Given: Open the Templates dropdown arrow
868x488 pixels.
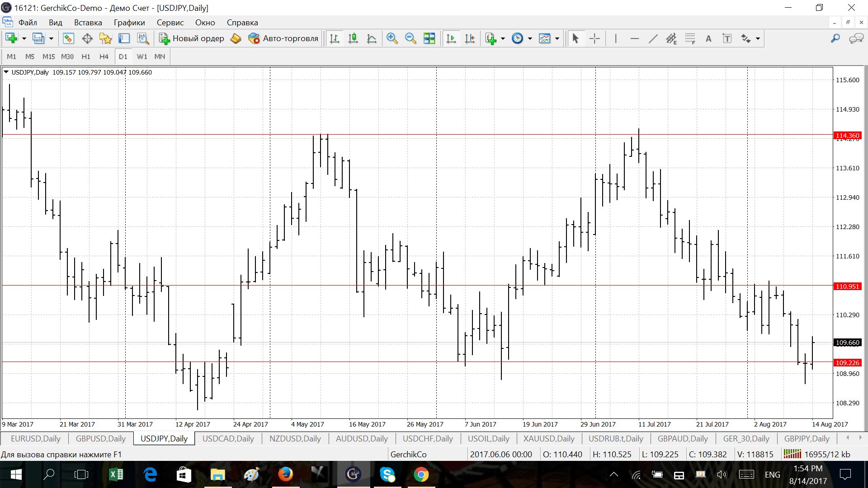Looking at the screenshot, I should pos(557,38).
